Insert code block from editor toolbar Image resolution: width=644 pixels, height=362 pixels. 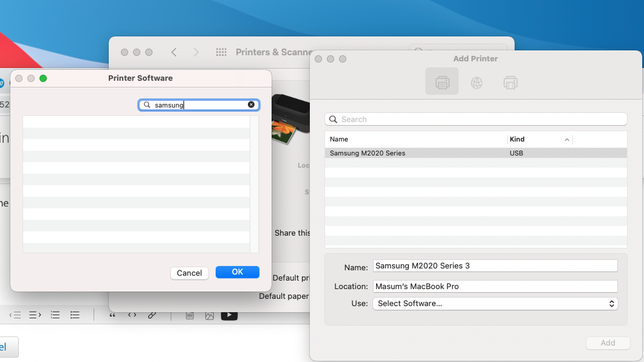click(132, 315)
